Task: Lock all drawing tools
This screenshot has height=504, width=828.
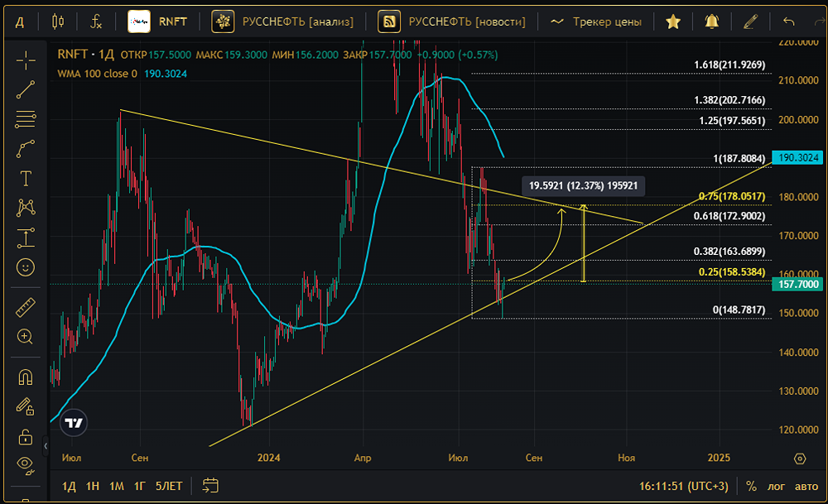Action: coord(26,436)
